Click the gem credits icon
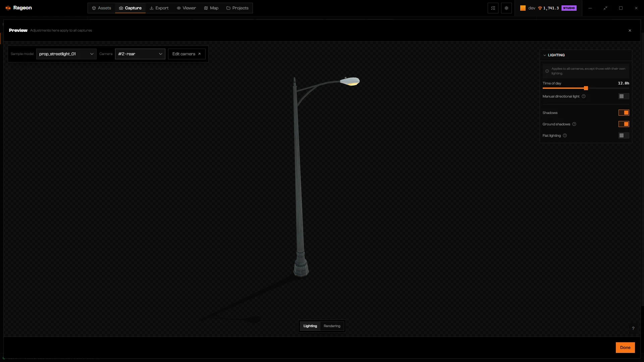Image resolution: width=644 pixels, height=362 pixels. click(x=540, y=8)
